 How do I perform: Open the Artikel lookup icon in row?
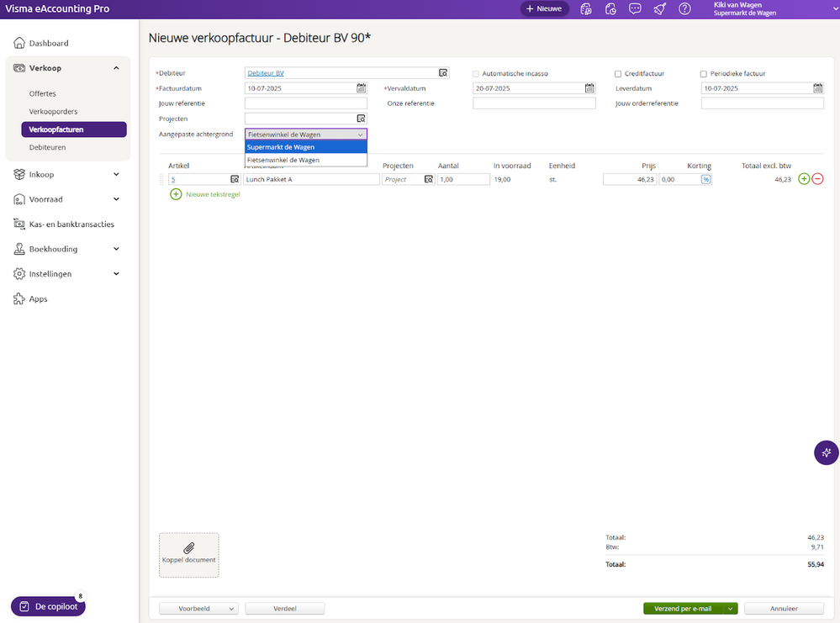click(235, 179)
